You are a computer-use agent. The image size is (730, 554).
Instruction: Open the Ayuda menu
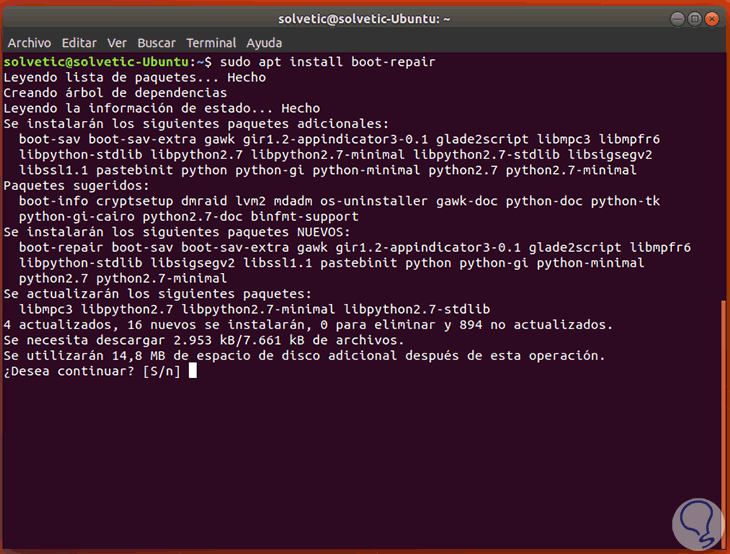point(264,43)
